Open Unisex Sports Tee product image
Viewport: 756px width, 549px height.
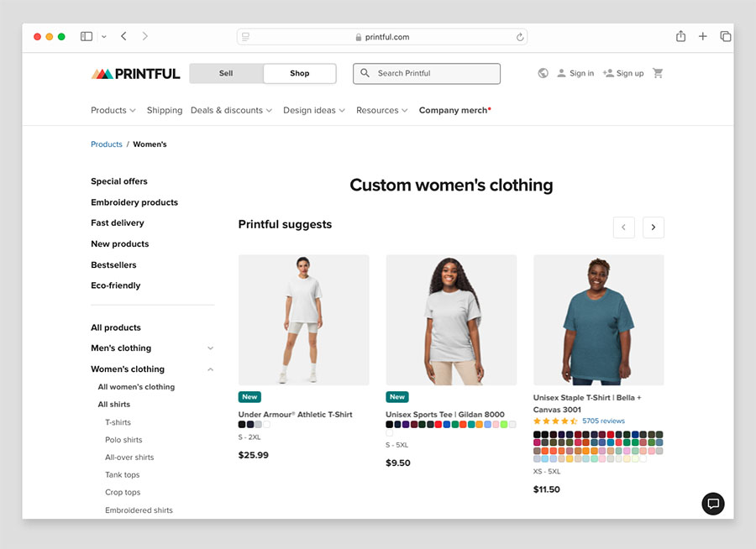pos(451,320)
